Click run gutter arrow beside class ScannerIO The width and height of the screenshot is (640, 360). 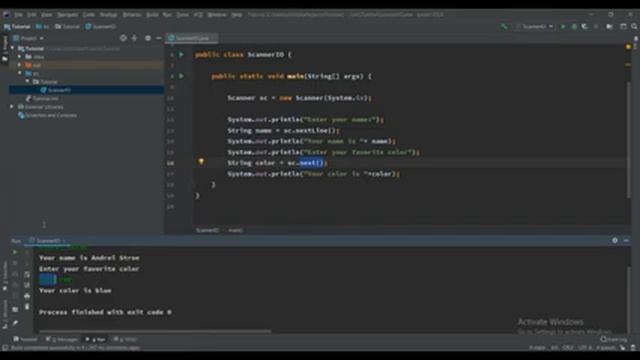(x=181, y=54)
